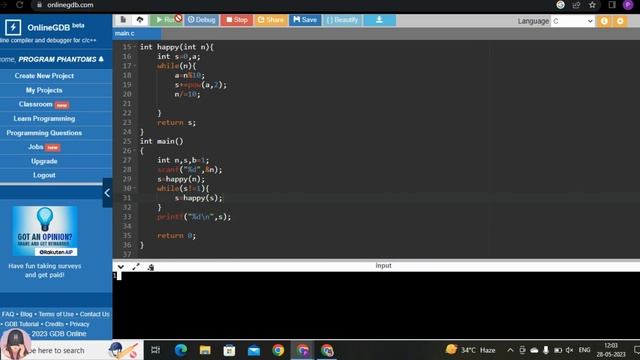640x360 pixels.
Task: Open Programming Questions
Action: click(44, 133)
